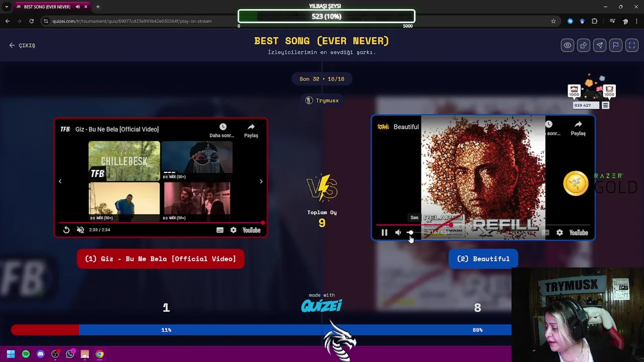Open the tab search dropdown arrow
The height and width of the screenshot is (362, 644).
[6, 7]
